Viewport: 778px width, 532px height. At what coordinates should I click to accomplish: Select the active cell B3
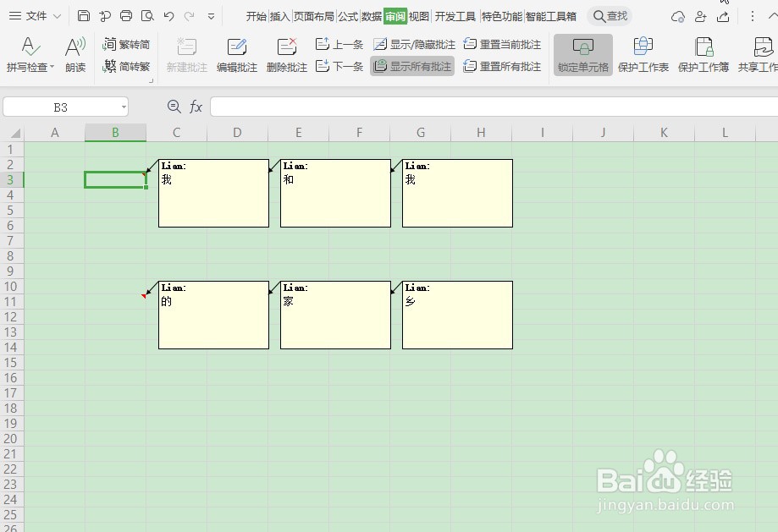115,180
